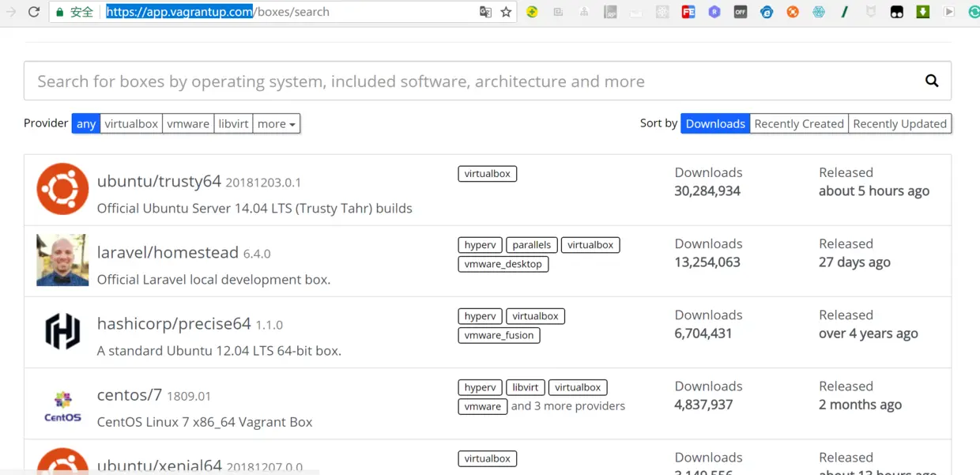Click virtualbox tag on laravel/homestead row

coord(590,245)
